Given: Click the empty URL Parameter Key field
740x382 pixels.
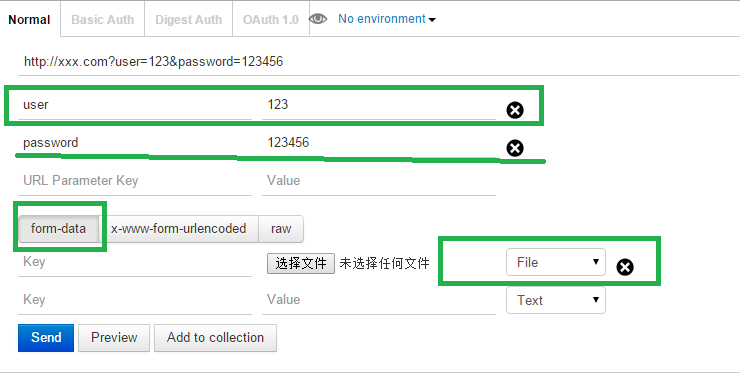Looking at the screenshot, I should pyautogui.click(x=135, y=181).
